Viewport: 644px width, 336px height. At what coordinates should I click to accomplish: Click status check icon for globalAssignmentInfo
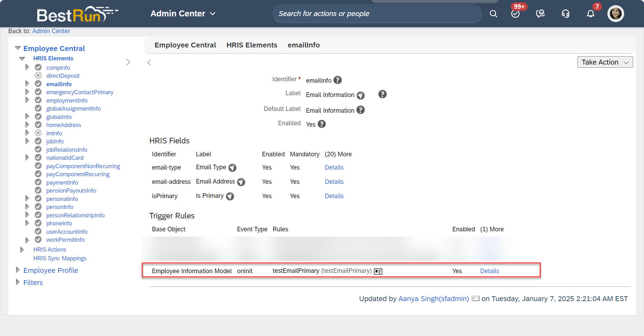coord(38,108)
